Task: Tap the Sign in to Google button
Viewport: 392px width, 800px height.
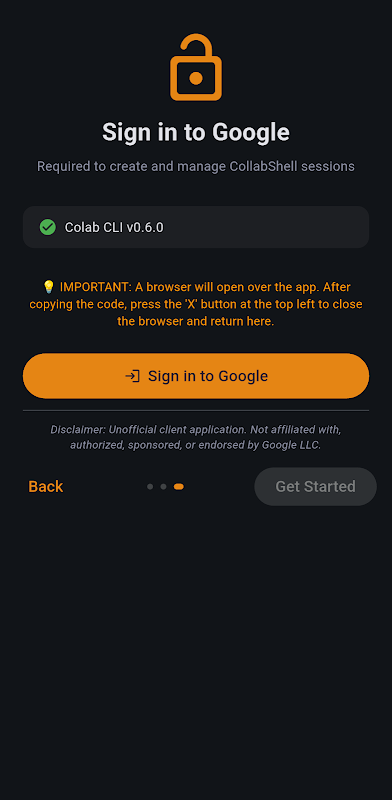Action: click(x=196, y=376)
